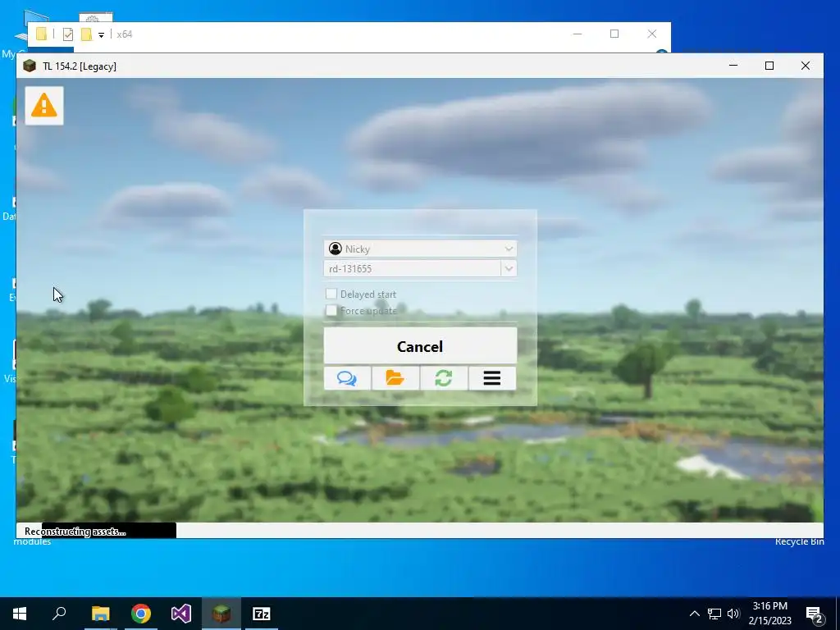Click the TL launcher title bar block icon

30,66
